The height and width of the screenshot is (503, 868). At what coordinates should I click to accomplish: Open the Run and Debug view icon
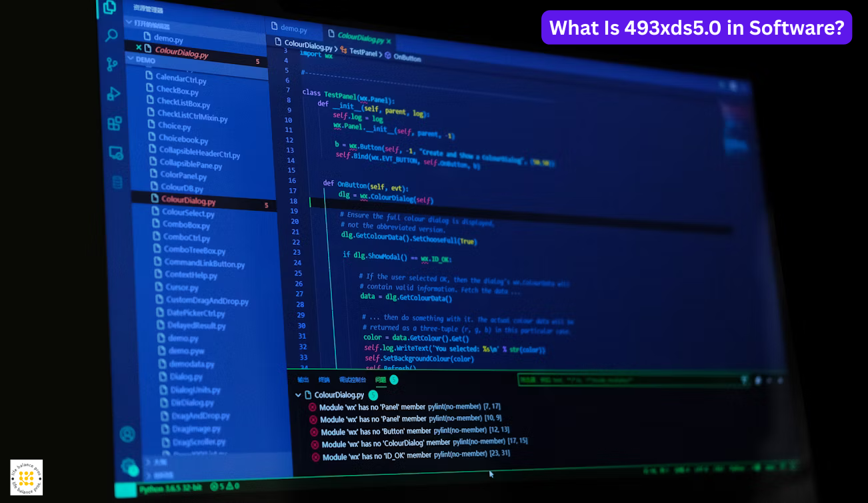pyautogui.click(x=113, y=94)
